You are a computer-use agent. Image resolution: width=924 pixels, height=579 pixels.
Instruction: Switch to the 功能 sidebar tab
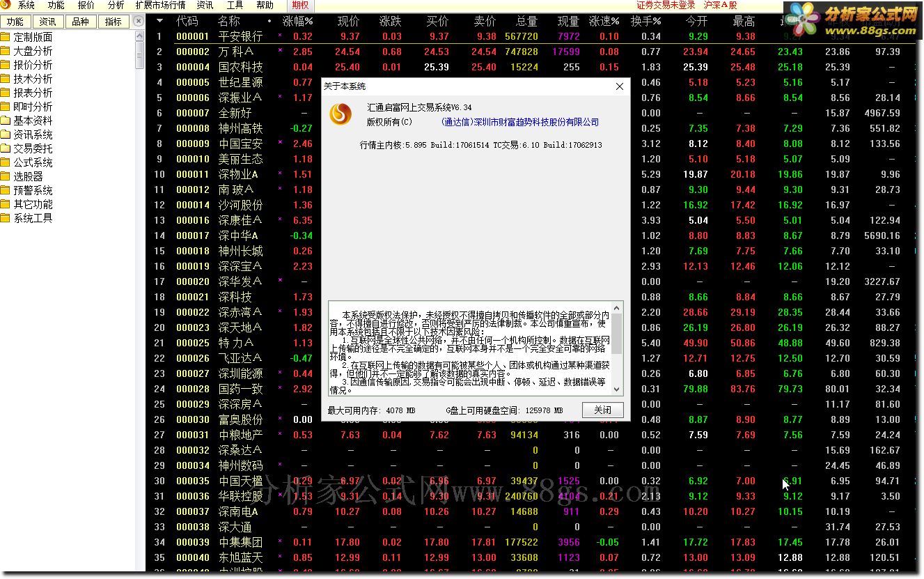(15, 22)
